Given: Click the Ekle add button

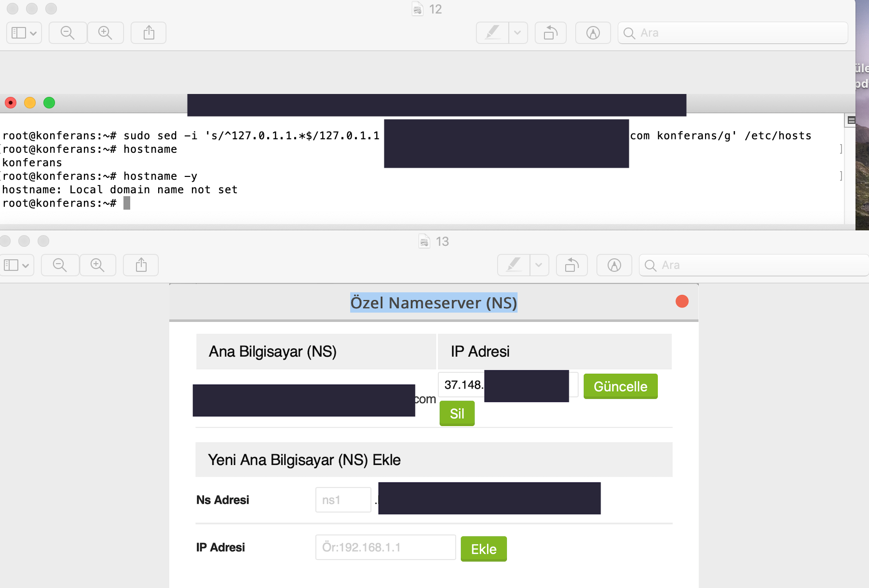Looking at the screenshot, I should (x=484, y=548).
